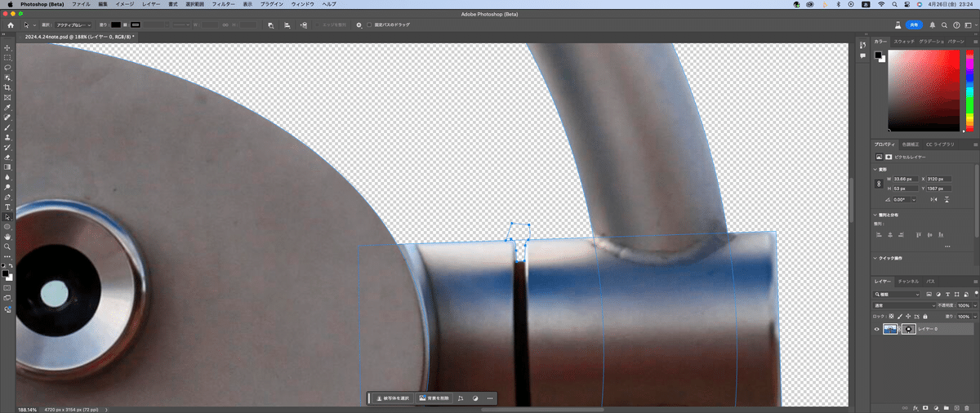This screenshot has height=413, width=980.
Task: Collapse the 変形 section in Properties
Action: (x=875, y=170)
